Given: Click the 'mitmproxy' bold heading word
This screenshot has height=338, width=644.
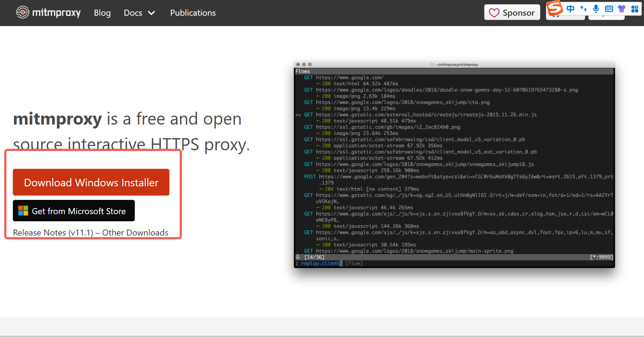Looking at the screenshot, I should [57, 119].
